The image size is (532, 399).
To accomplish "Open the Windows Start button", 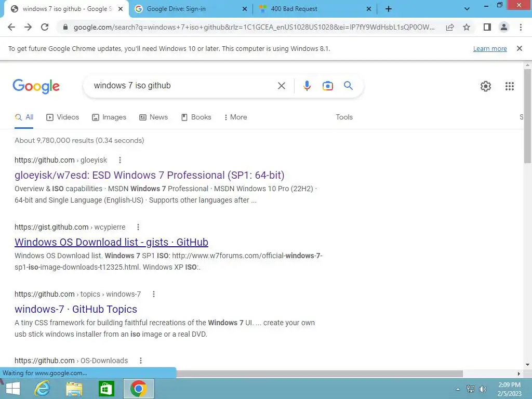I will coord(13,389).
